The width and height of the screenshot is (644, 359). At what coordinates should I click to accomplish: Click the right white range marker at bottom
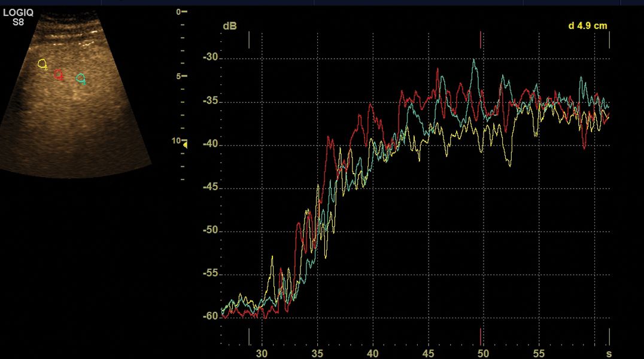tap(609, 336)
